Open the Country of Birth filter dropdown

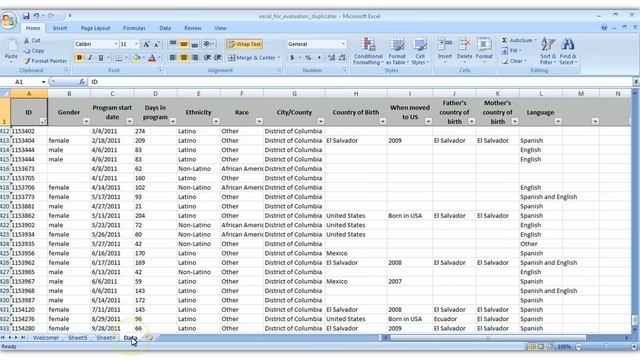[382, 121]
